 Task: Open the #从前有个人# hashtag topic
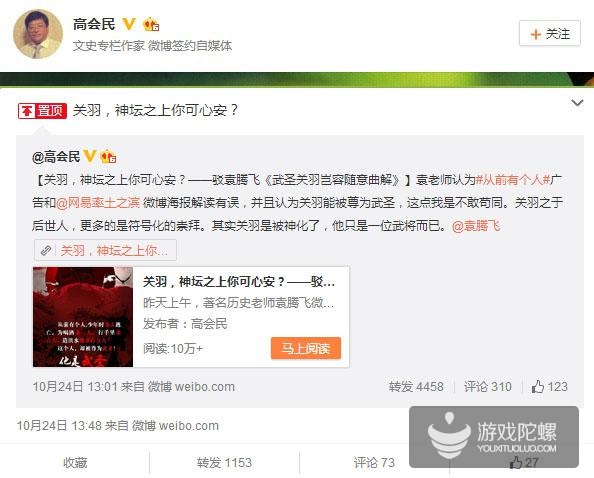pos(513,179)
